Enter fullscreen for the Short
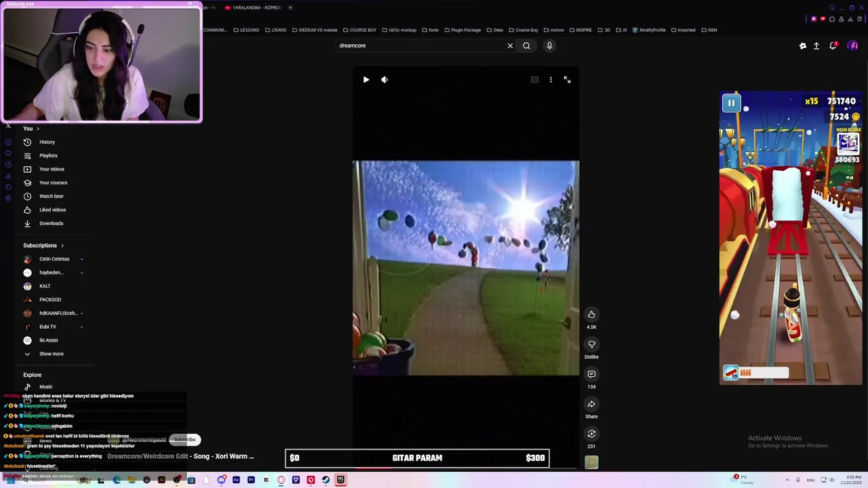Viewport: 868px width, 488px height. tap(567, 80)
